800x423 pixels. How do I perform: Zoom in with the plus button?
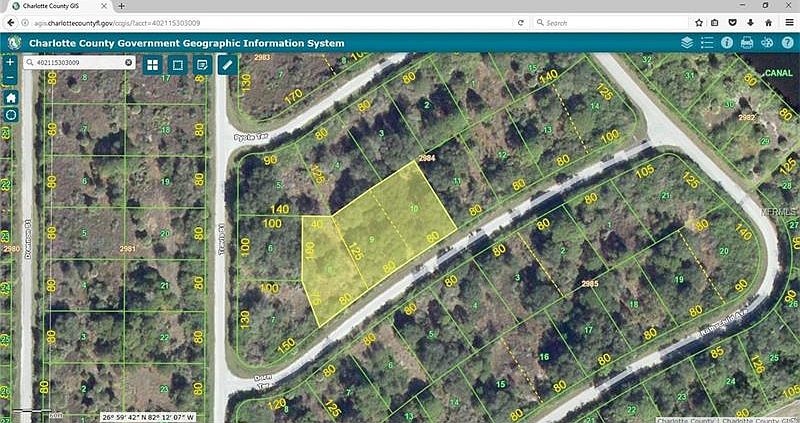[x=11, y=62]
